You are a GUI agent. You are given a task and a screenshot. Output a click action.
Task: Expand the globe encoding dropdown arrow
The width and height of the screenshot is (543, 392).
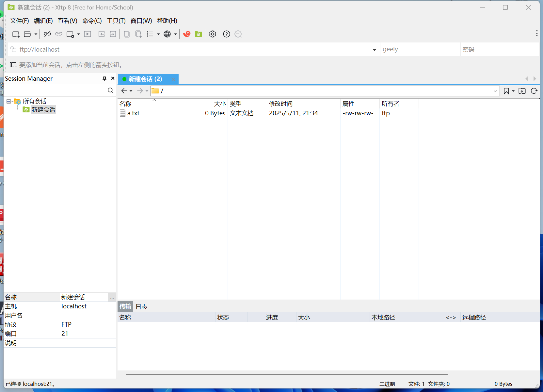pos(176,34)
